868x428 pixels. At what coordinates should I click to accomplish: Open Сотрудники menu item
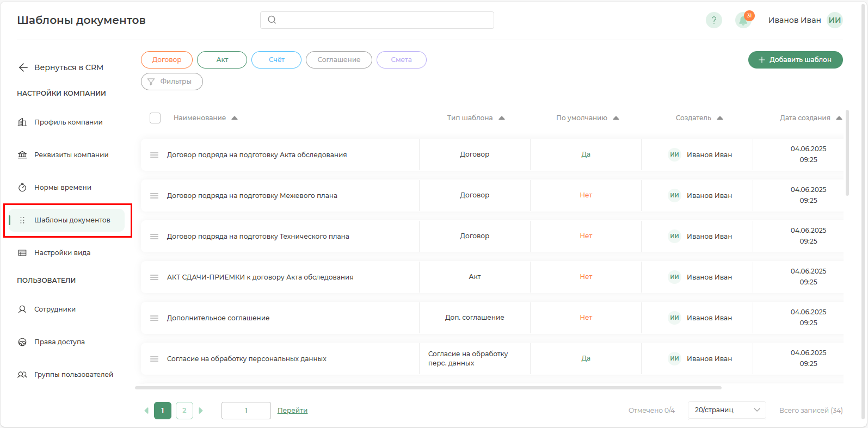pos(54,309)
